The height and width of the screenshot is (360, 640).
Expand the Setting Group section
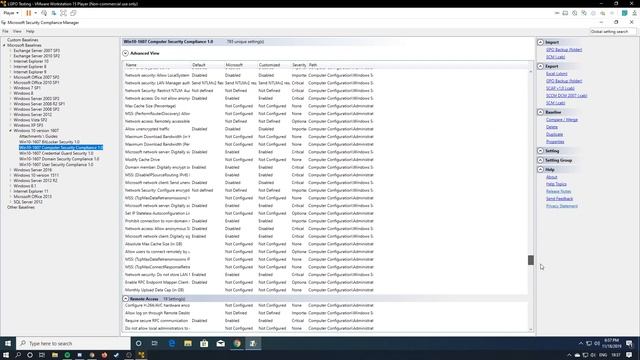[540, 160]
